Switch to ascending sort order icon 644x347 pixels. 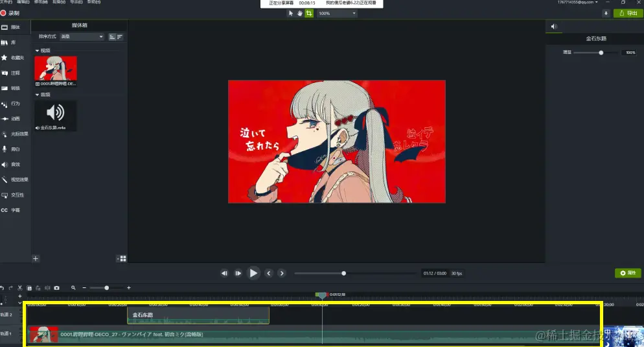click(112, 37)
